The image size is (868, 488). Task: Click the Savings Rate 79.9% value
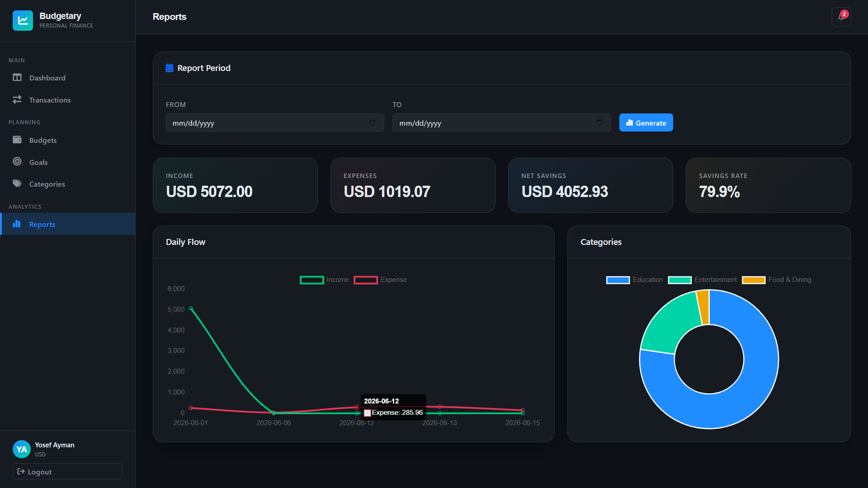[719, 192]
